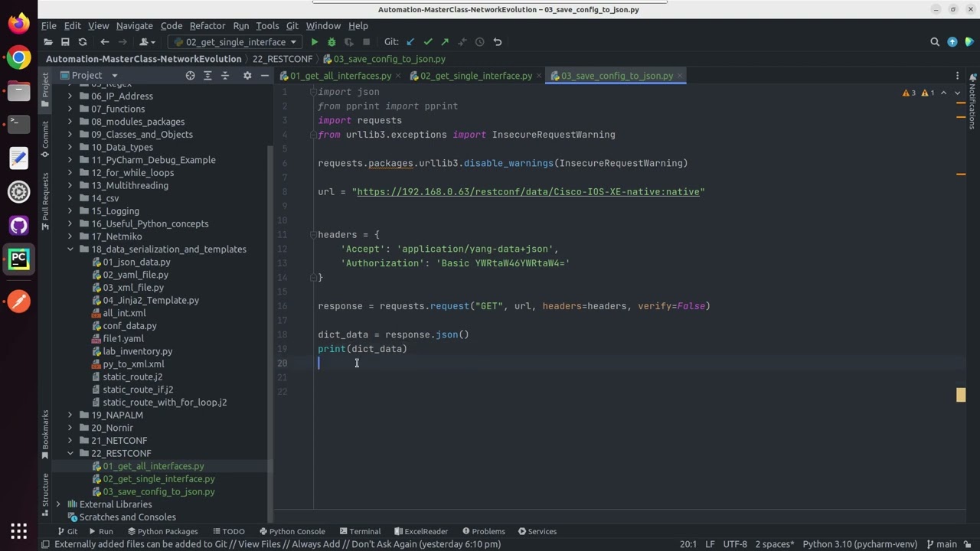
Task: Expand the External Libraries node
Action: tap(58, 504)
